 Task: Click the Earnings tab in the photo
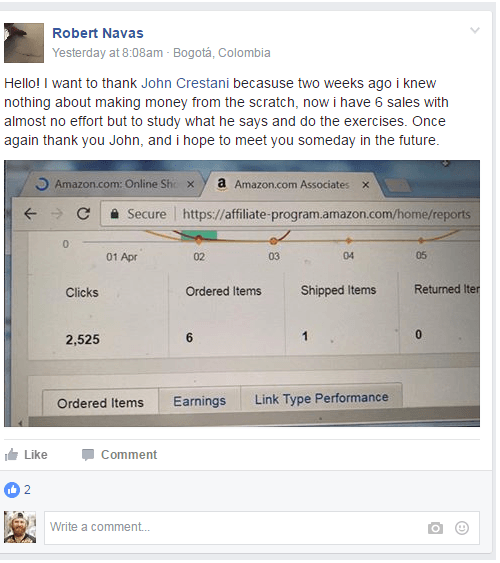point(200,401)
